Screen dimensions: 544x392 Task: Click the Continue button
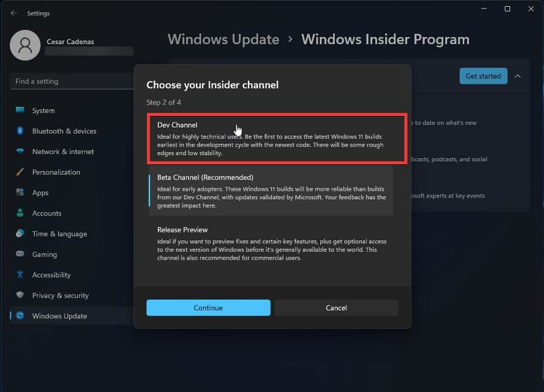point(208,308)
